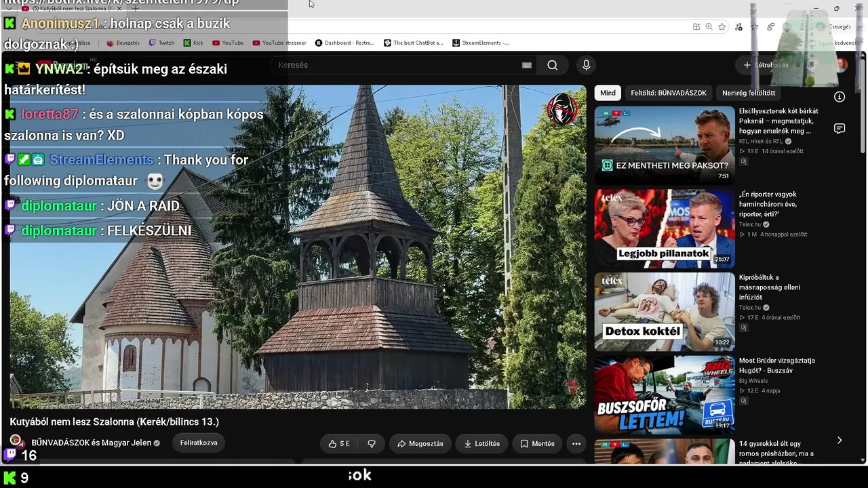Open The best ChatBot bookmark
Screen dimensions: 868x488
click(414, 43)
